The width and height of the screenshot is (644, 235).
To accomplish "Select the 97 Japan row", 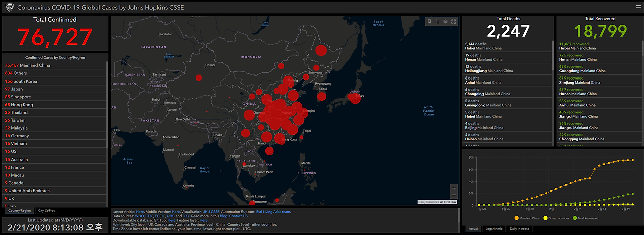I will (x=54, y=89).
